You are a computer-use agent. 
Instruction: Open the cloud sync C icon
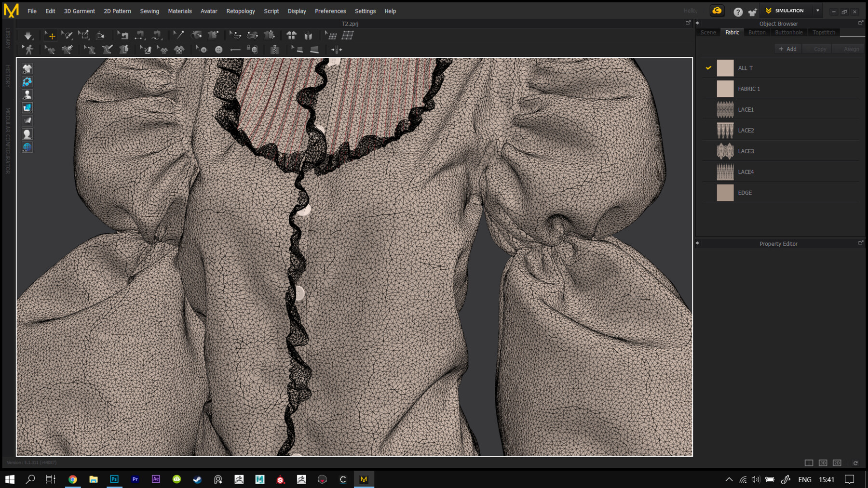[x=717, y=11]
